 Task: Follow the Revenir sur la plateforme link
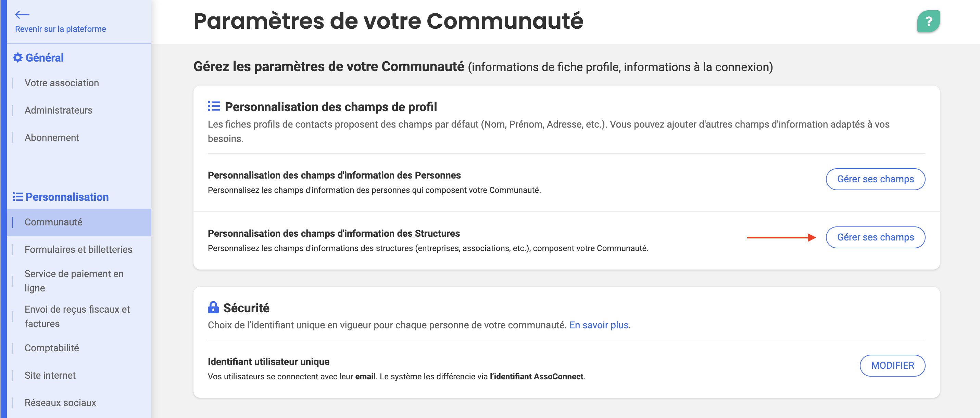61,29
